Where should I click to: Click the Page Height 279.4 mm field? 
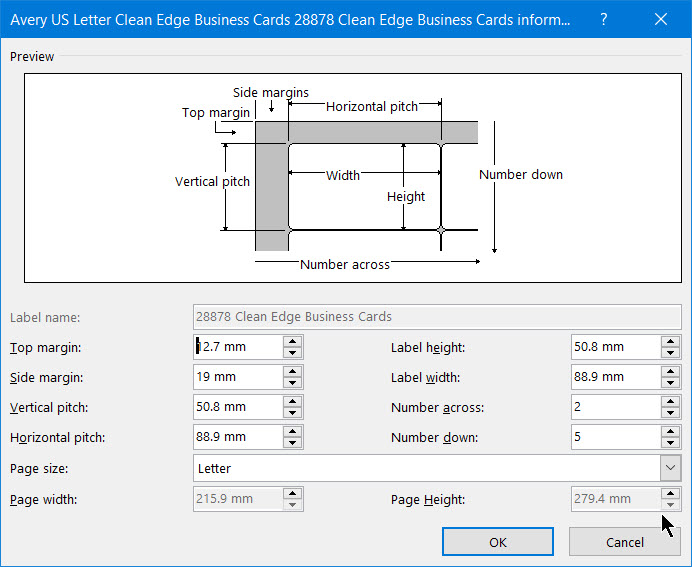616,499
